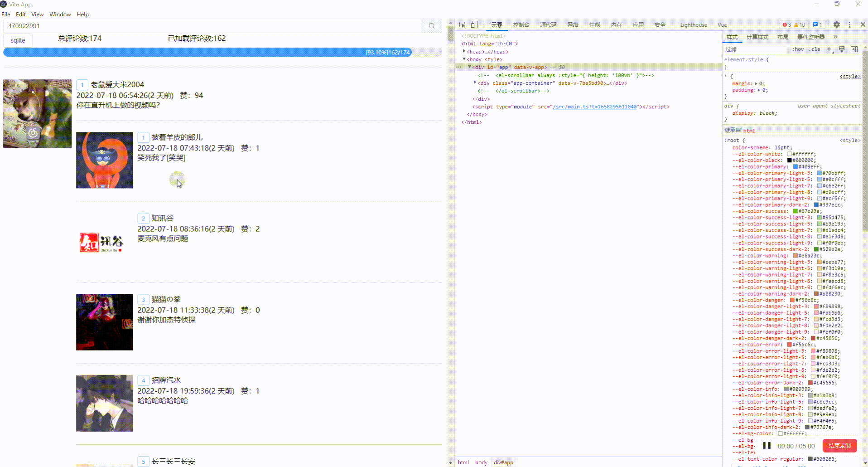Viewport: 868px width, 467px height.
Task: Open the Help menu
Action: (x=83, y=15)
